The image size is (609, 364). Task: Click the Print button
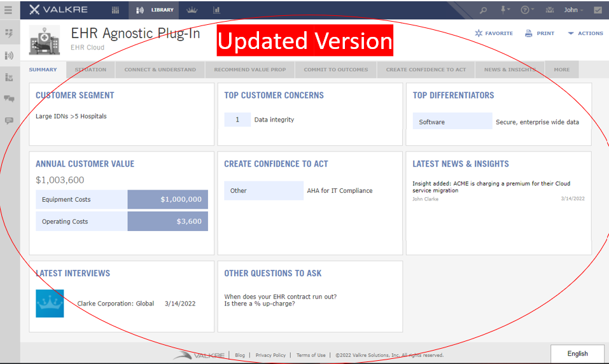tap(540, 33)
